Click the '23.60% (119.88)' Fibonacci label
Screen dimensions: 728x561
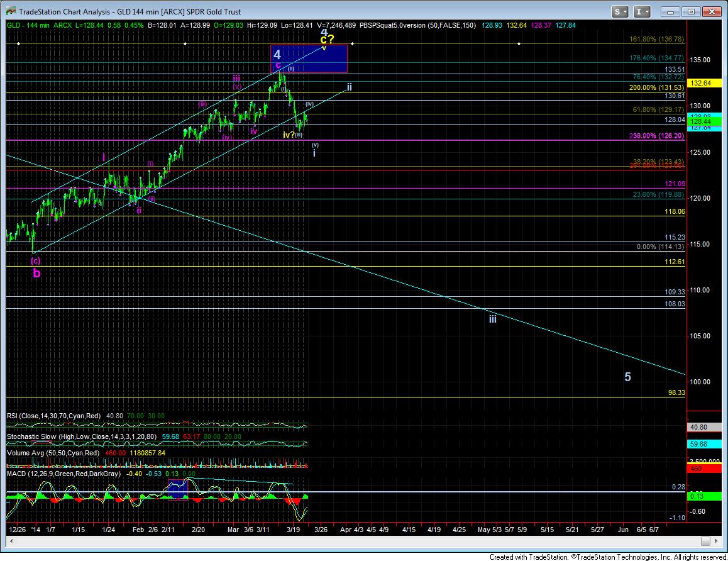coord(658,195)
